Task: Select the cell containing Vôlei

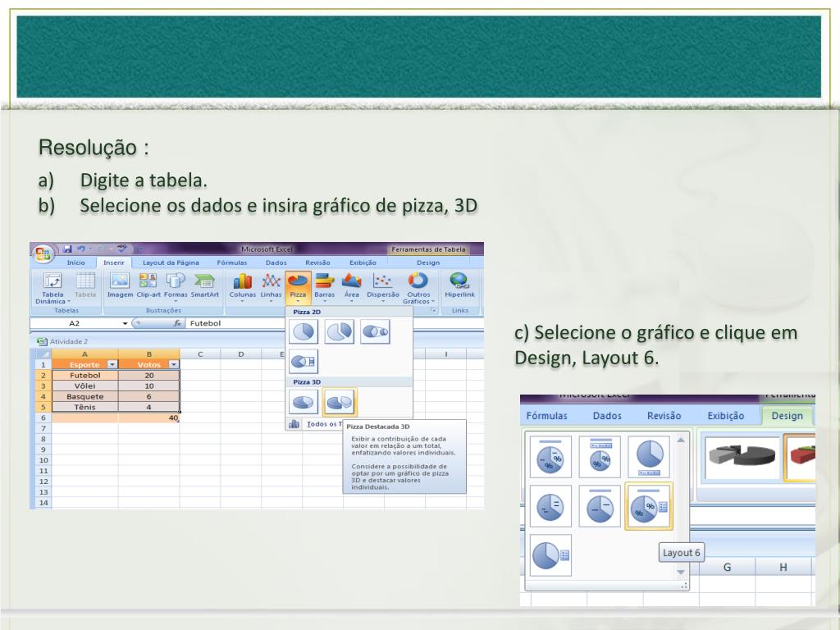Action: 85,386
